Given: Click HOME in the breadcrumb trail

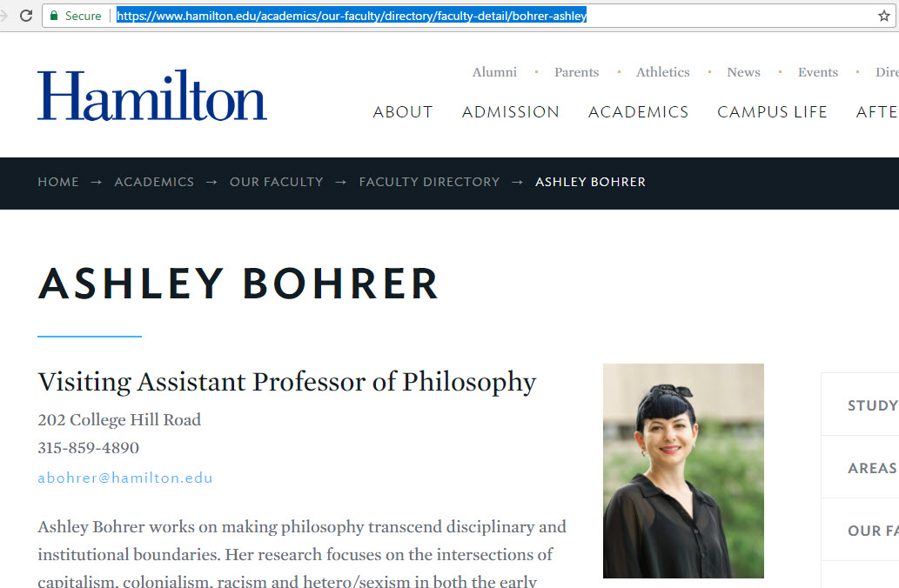Looking at the screenshot, I should pyautogui.click(x=58, y=182).
